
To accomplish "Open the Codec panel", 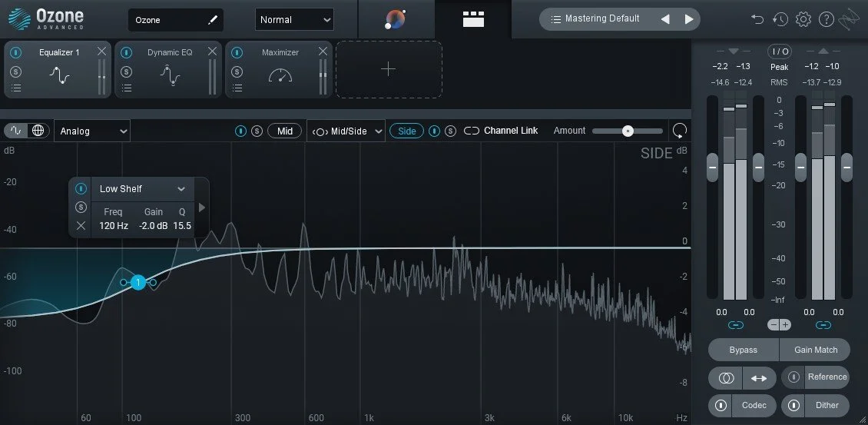I will pos(754,406).
